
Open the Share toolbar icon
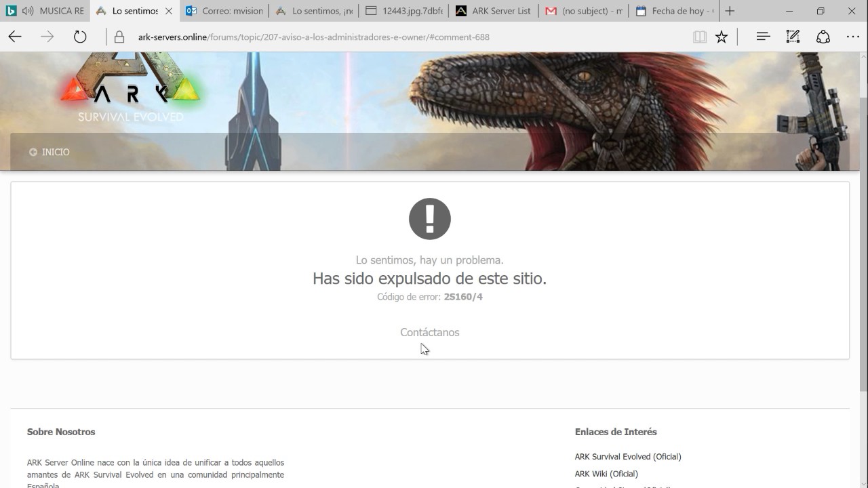(x=823, y=37)
